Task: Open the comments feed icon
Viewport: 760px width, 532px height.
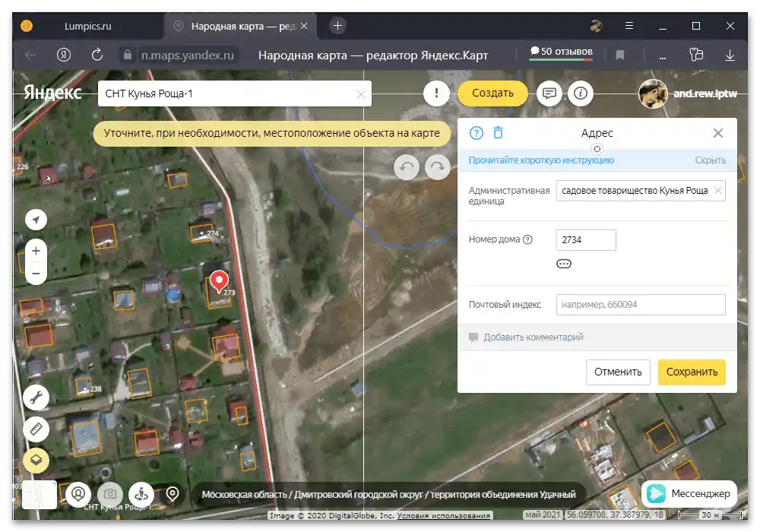Action: [549, 93]
